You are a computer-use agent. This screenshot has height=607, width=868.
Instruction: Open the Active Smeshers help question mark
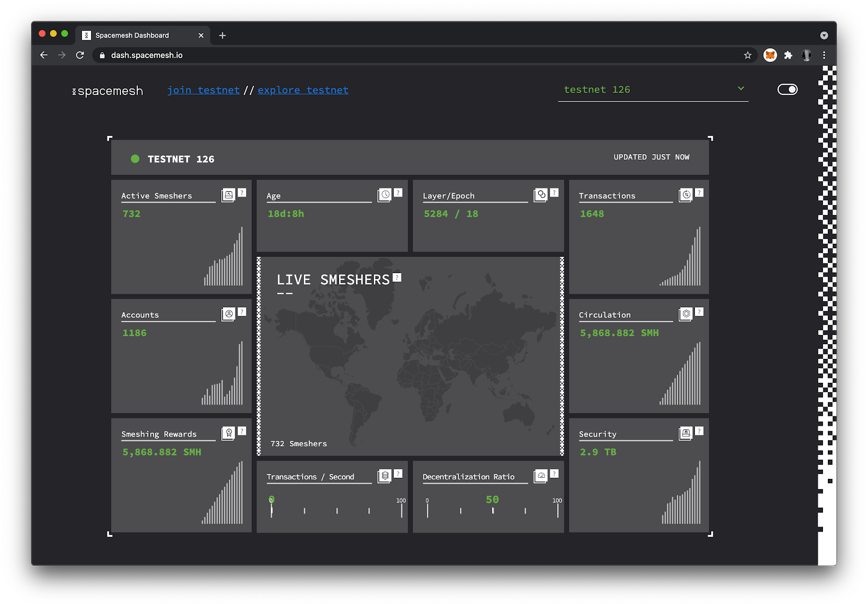[242, 193]
